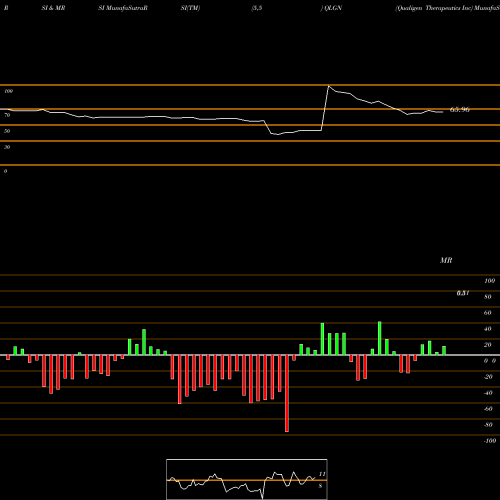Click the tallest red MR histogram bar
The image size is (500, 500).
point(287,393)
